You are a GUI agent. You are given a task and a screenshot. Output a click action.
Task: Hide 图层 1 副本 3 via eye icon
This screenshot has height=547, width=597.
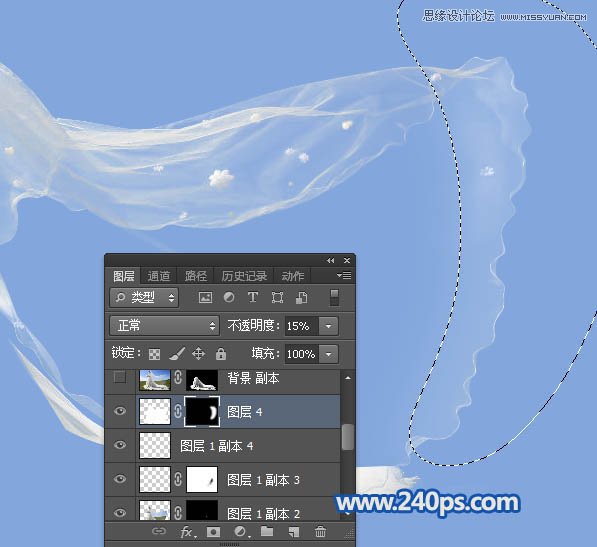(x=120, y=479)
